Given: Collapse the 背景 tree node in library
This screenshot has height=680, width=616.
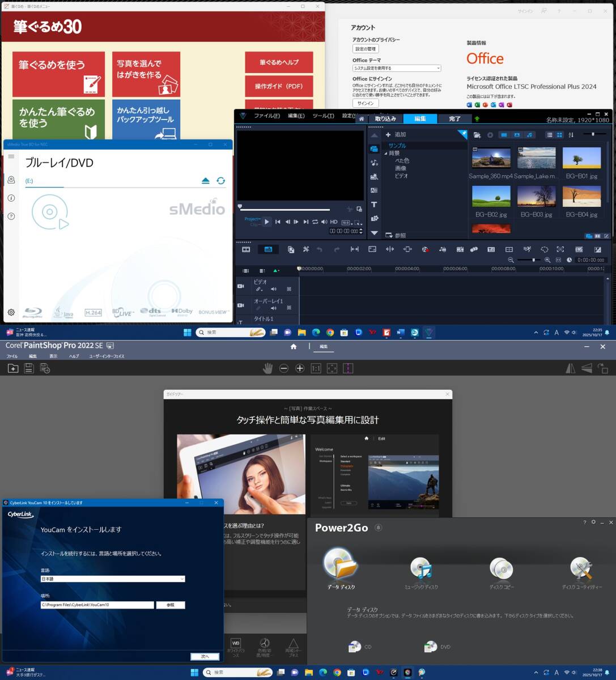Looking at the screenshot, I should click(x=386, y=154).
